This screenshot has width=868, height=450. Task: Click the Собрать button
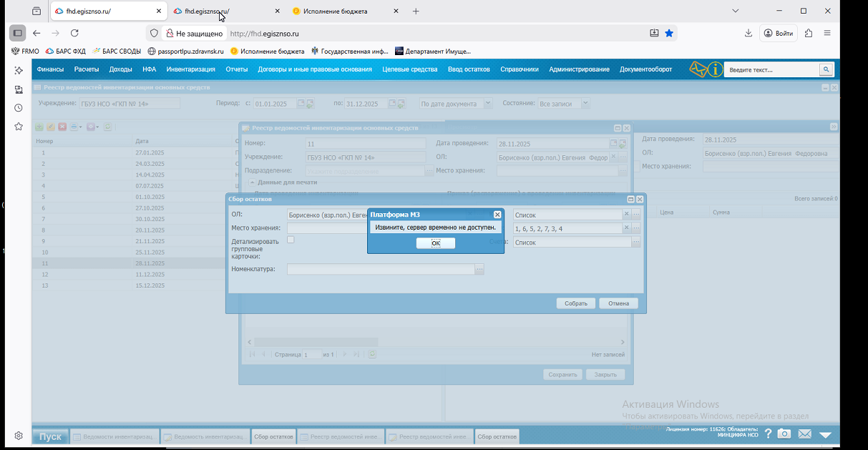pos(576,303)
